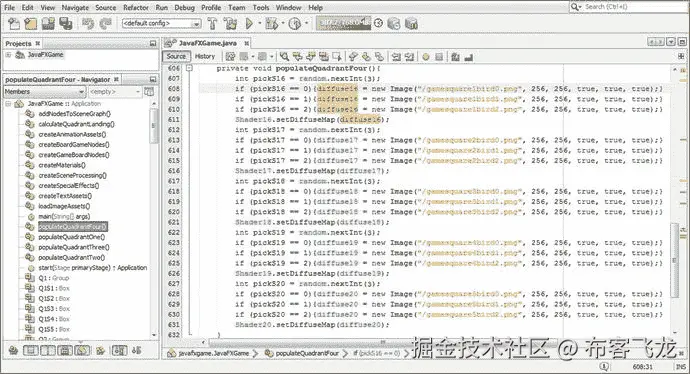Toggle Sort by Name navigator button
This screenshot has height=374, width=690.
coord(119,350)
